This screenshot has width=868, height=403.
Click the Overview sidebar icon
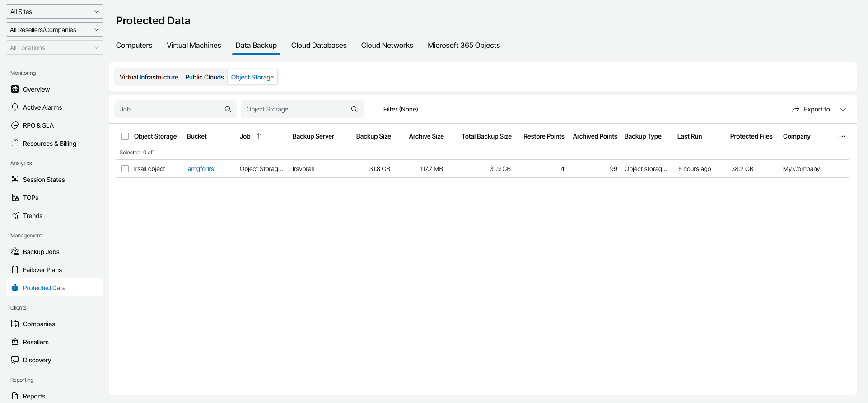click(x=15, y=89)
